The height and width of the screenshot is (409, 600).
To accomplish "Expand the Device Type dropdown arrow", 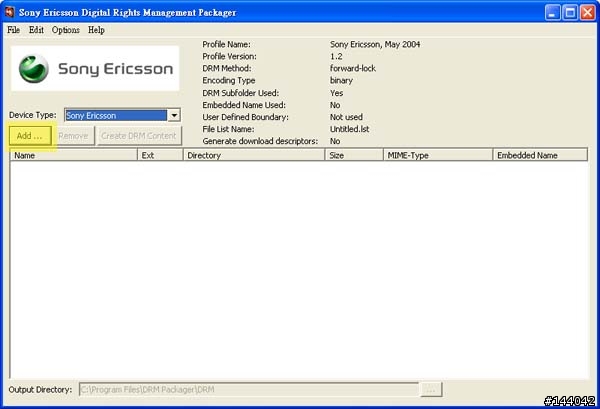I will pos(174,115).
